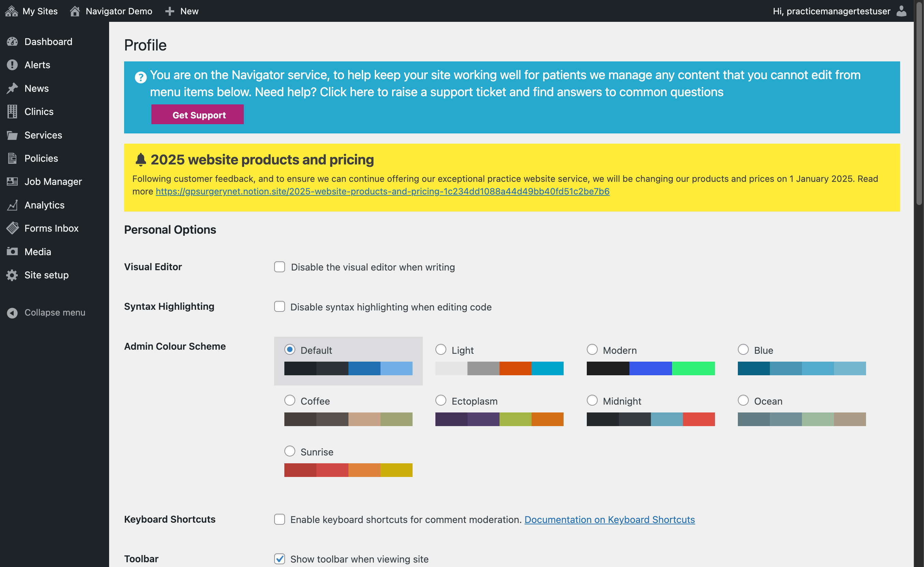Image resolution: width=924 pixels, height=567 pixels.
Task: Click the Media camera icon
Action: tap(12, 251)
